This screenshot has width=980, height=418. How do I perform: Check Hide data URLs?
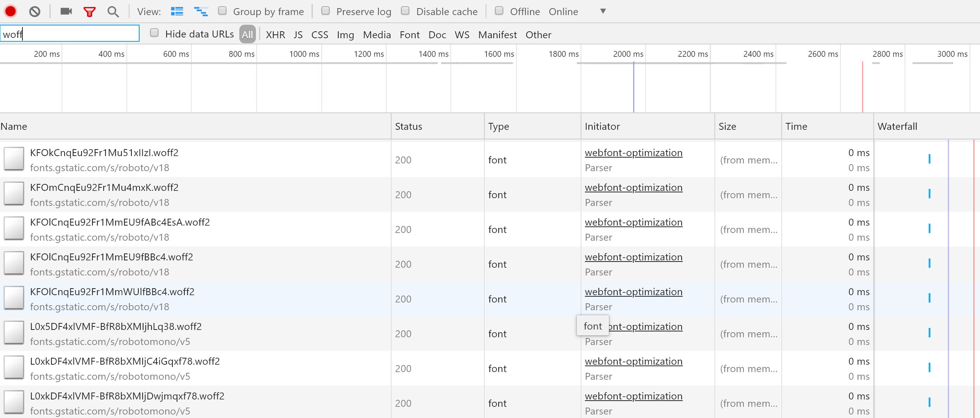(154, 33)
